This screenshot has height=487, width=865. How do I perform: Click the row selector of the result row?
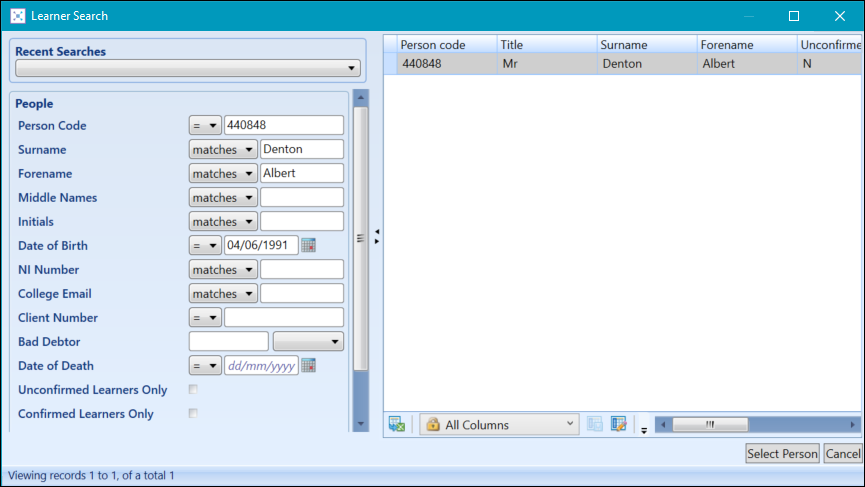coord(390,63)
